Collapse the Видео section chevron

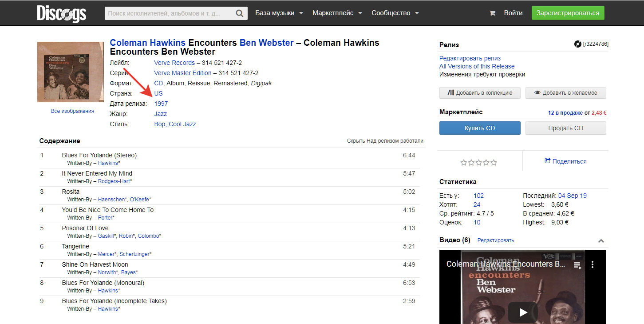point(601,241)
